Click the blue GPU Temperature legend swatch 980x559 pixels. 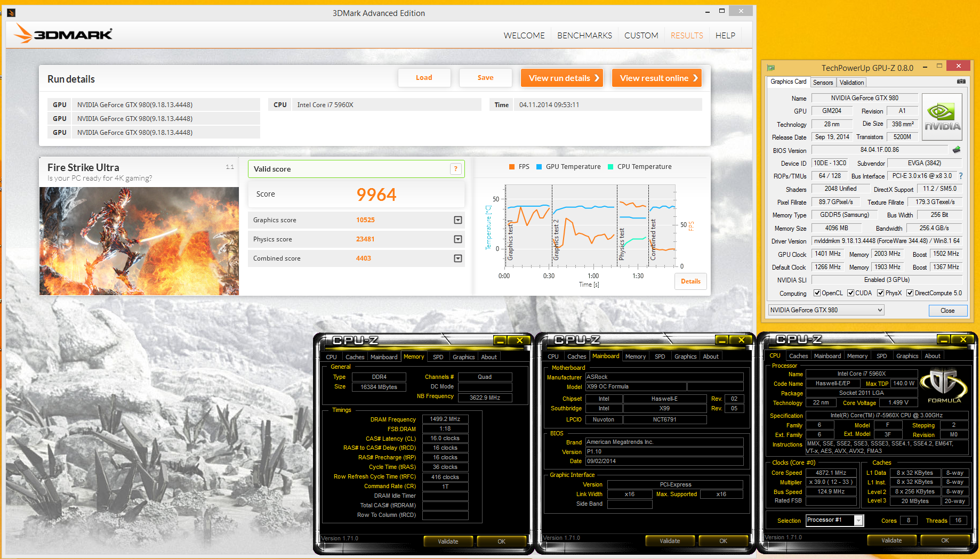[x=539, y=167]
